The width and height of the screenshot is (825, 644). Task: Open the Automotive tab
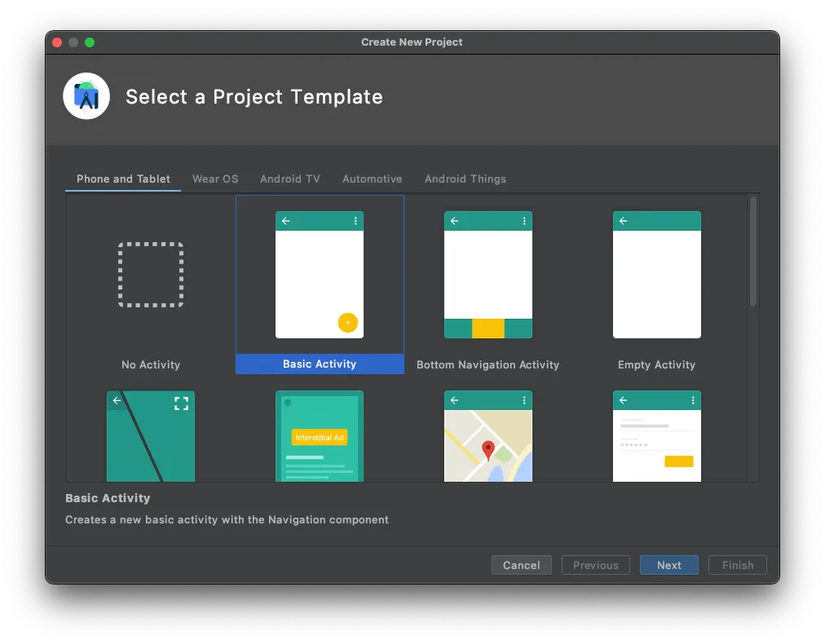pos(372,179)
